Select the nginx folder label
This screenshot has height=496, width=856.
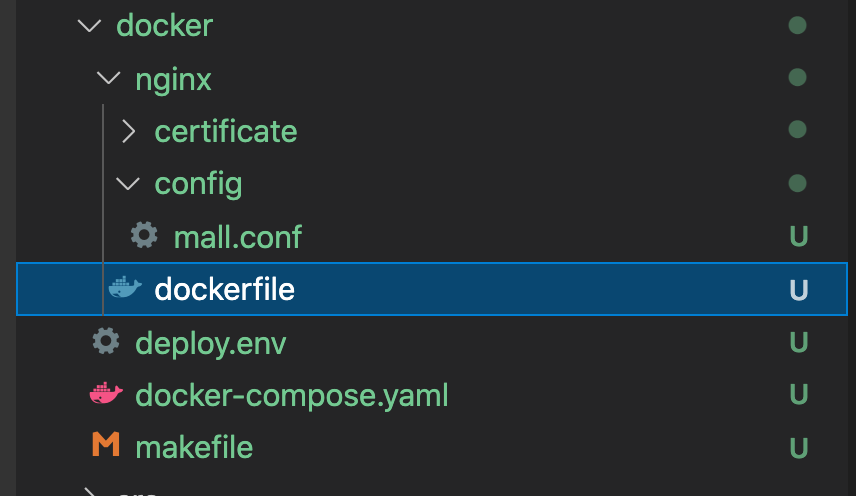point(173,79)
